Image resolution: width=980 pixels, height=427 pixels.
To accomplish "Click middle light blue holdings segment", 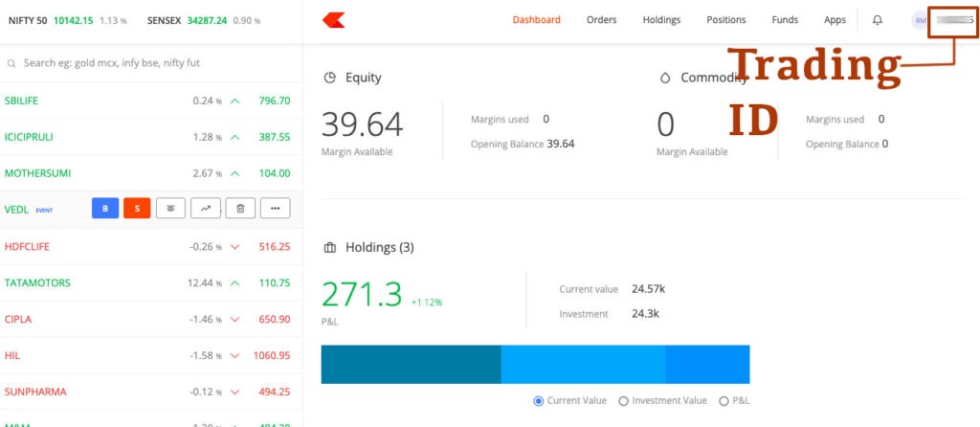I will coord(583,365).
